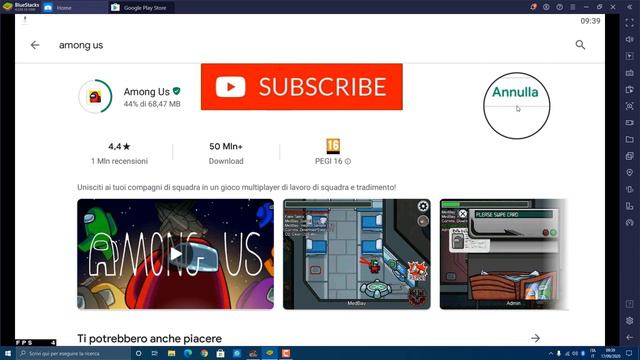Open PEGI 16 info icon
Viewport: 640px width, 360px height.
(x=348, y=162)
